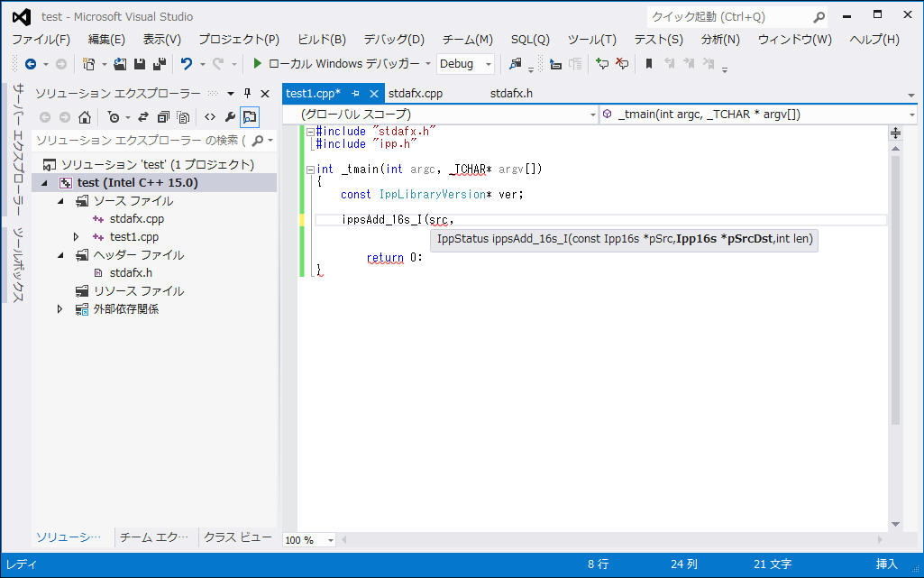The width and height of the screenshot is (924, 578).
Task: Collapse the ソース ファイル folder
Action: click(60, 201)
